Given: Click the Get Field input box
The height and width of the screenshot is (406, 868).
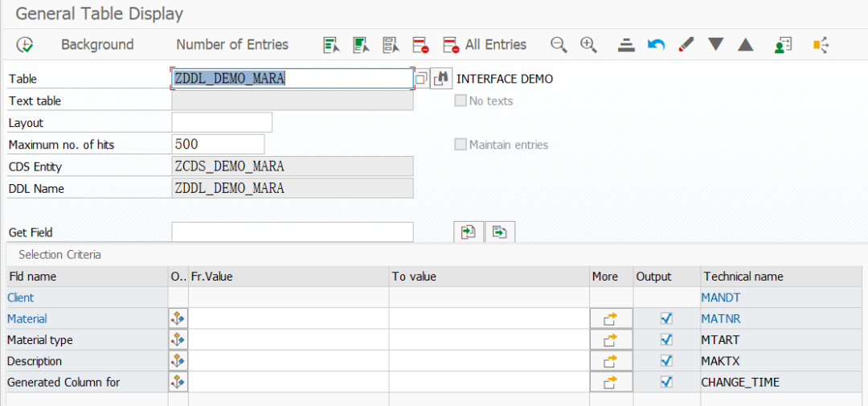Looking at the screenshot, I should [x=293, y=232].
